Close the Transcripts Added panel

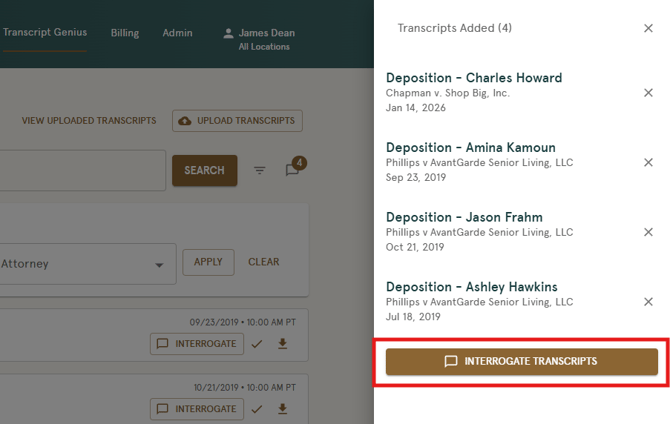[648, 29]
